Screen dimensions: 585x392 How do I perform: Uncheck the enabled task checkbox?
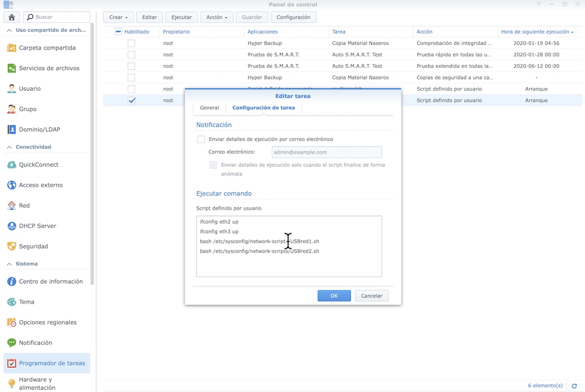pos(131,100)
